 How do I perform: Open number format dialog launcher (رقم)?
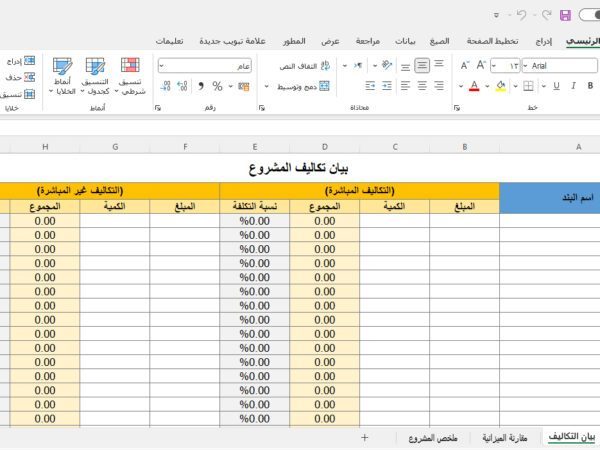pos(158,108)
